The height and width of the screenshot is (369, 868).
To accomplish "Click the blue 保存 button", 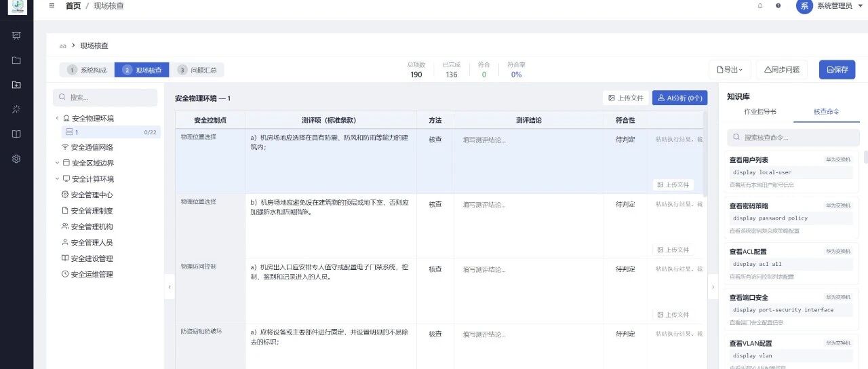I will pos(837,69).
